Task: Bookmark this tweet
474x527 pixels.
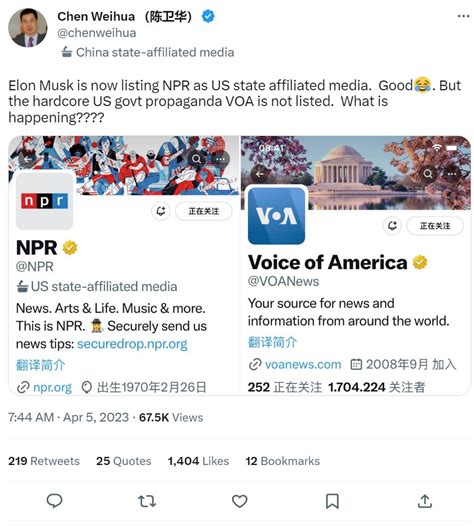Action: pyautogui.click(x=332, y=501)
